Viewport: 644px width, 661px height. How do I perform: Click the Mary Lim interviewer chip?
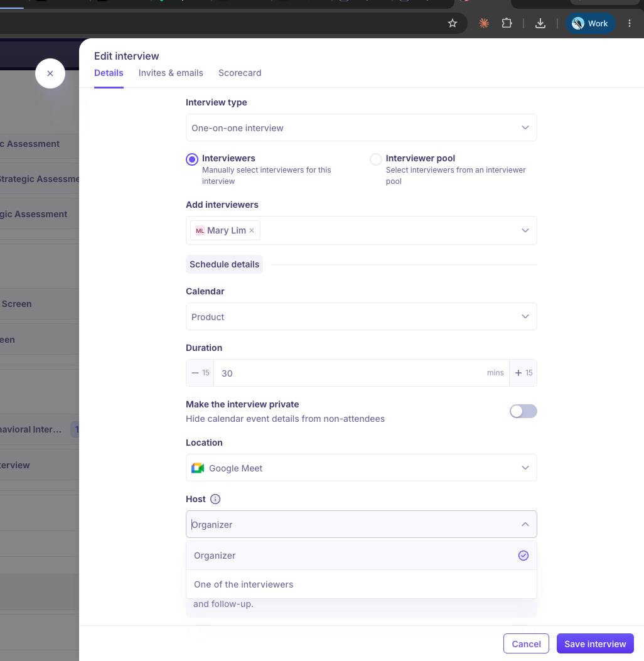pos(225,230)
